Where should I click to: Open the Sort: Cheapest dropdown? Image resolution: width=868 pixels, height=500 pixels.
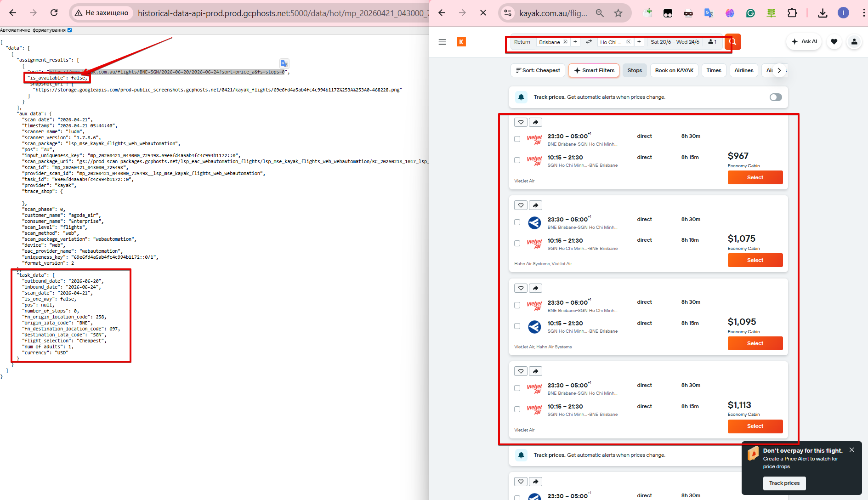click(538, 70)
